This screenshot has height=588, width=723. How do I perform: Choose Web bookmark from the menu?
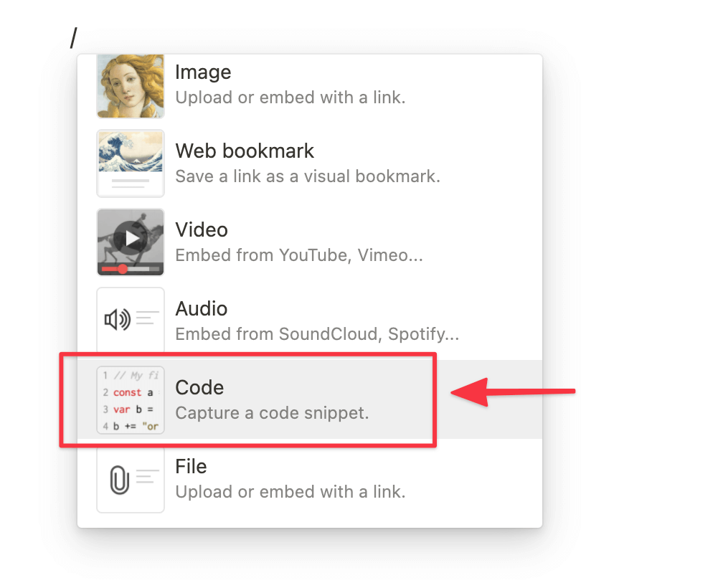310,163
